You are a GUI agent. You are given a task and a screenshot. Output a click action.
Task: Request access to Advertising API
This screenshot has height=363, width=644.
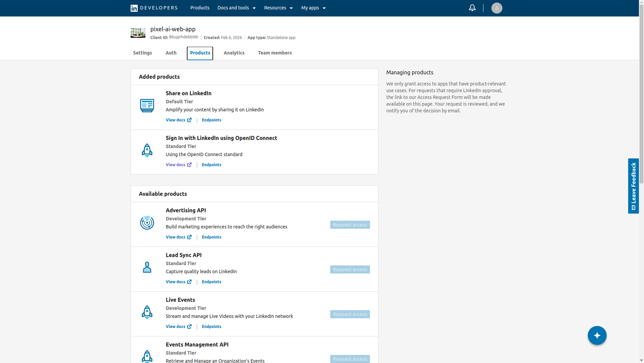point(350,225)
